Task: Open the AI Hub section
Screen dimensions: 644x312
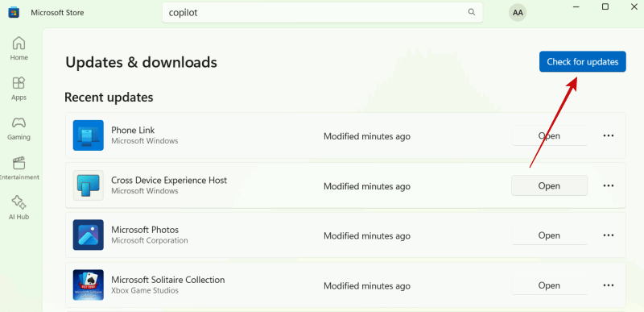Action: pos(19,208)
